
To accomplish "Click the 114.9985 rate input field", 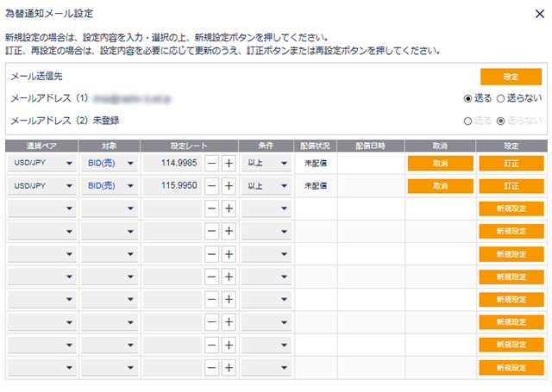I will tap(172, 162).
